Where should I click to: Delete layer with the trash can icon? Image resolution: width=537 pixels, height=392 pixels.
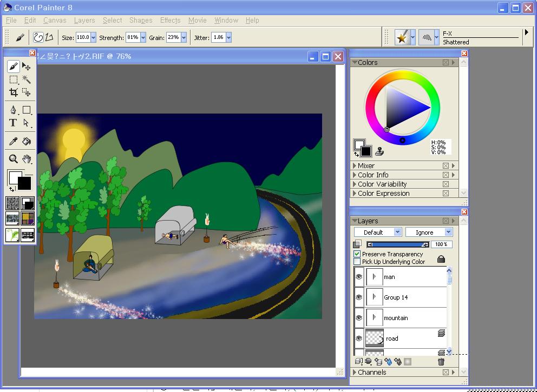pos(441,361)
